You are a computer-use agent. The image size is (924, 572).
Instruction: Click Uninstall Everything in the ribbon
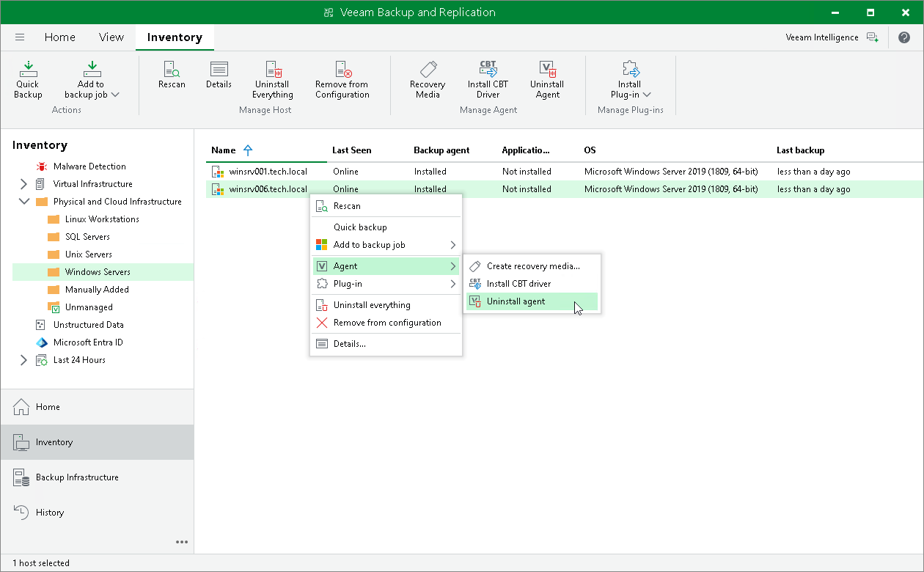click(273, 79)
